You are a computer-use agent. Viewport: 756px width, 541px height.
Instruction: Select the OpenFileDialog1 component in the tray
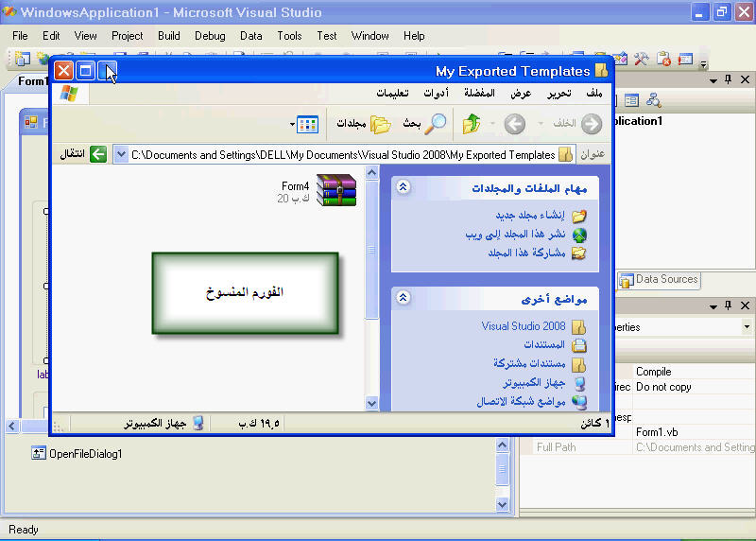pyautogui.click(x=77, y=453)
